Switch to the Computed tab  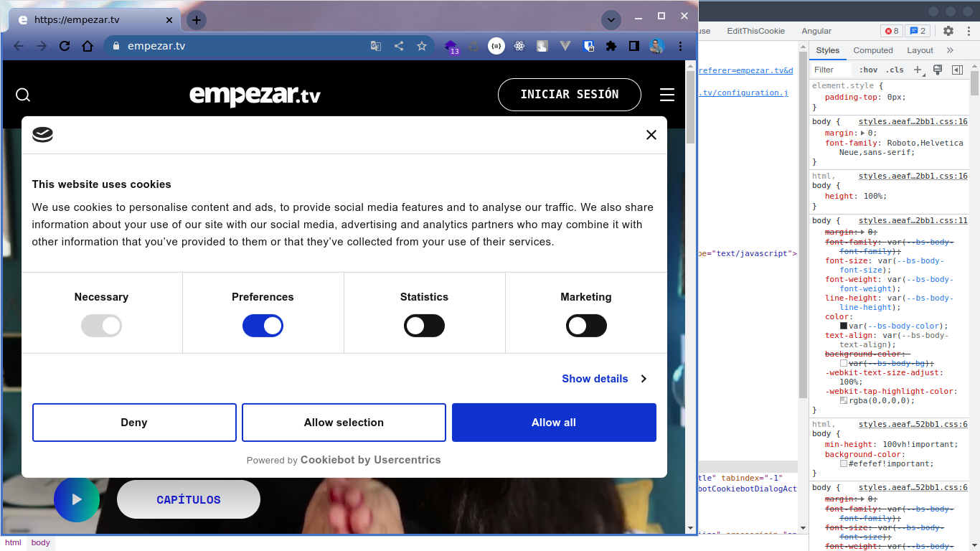[873, 50]
